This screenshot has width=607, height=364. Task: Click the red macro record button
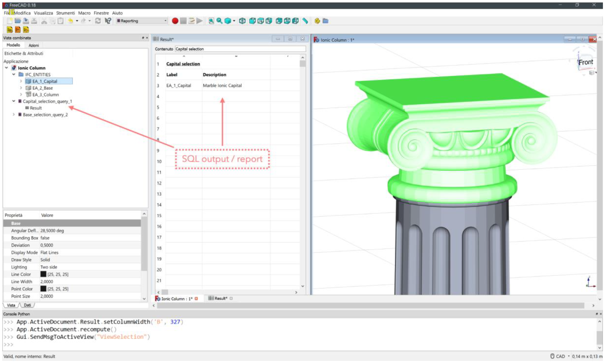[x=175, y=21]
